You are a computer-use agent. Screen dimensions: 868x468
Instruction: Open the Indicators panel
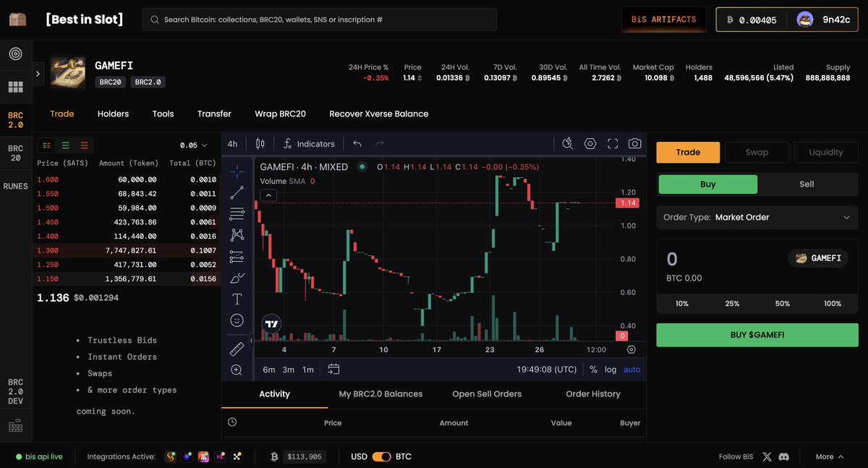(x=309, y=144)
